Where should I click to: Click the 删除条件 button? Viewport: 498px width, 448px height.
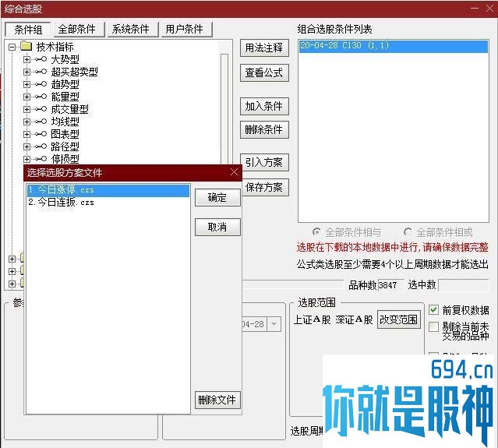(x=264, y=129)
